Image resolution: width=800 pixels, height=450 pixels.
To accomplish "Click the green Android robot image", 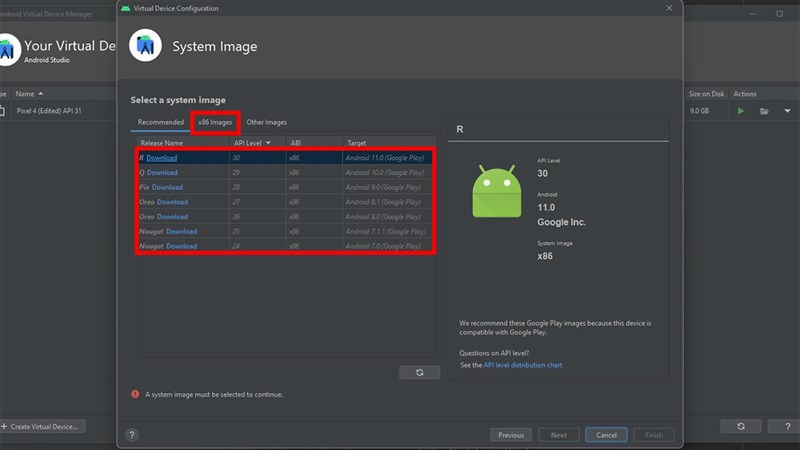I will tap(497, 193).
